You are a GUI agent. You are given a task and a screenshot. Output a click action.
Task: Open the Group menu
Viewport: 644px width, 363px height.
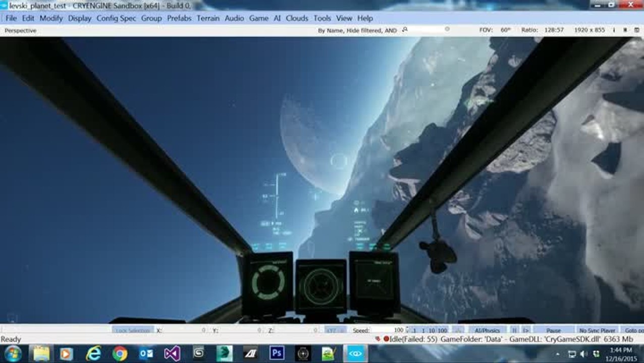tap(151, 18)
